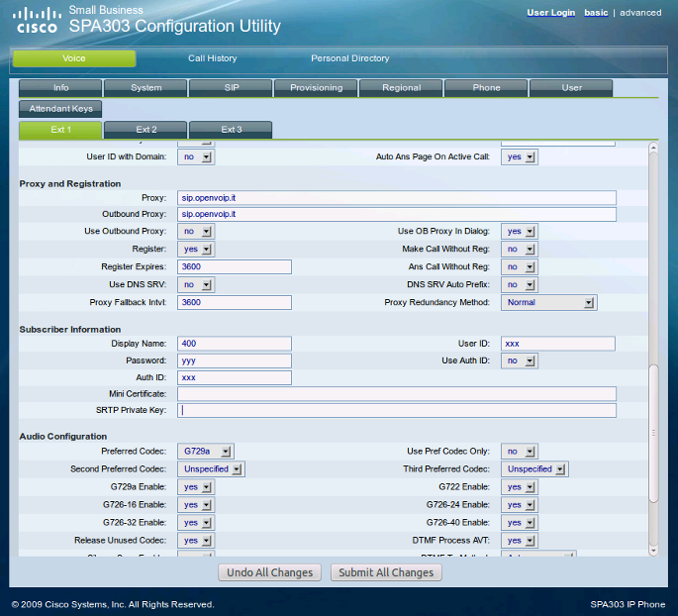Click Submit All Changes button

point(386,572)
